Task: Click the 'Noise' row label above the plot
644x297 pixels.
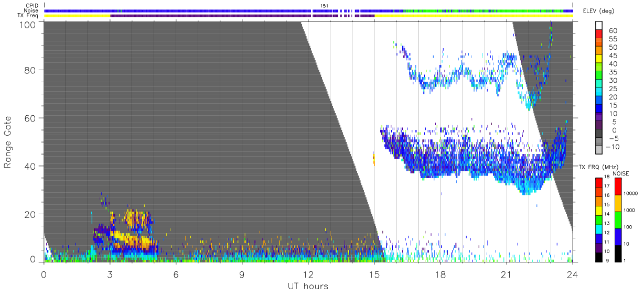Action: (32, 10)
